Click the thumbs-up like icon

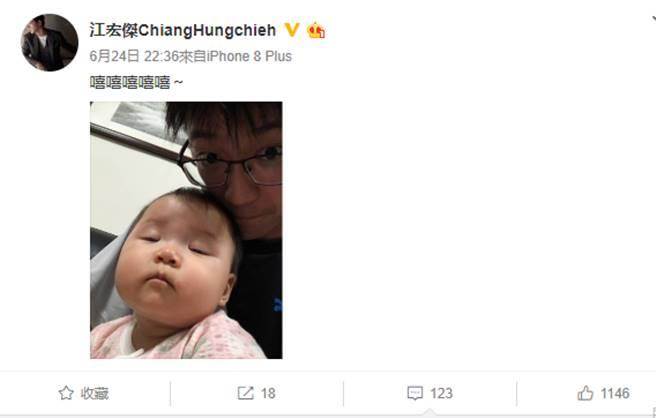click(x=585, y=393)
